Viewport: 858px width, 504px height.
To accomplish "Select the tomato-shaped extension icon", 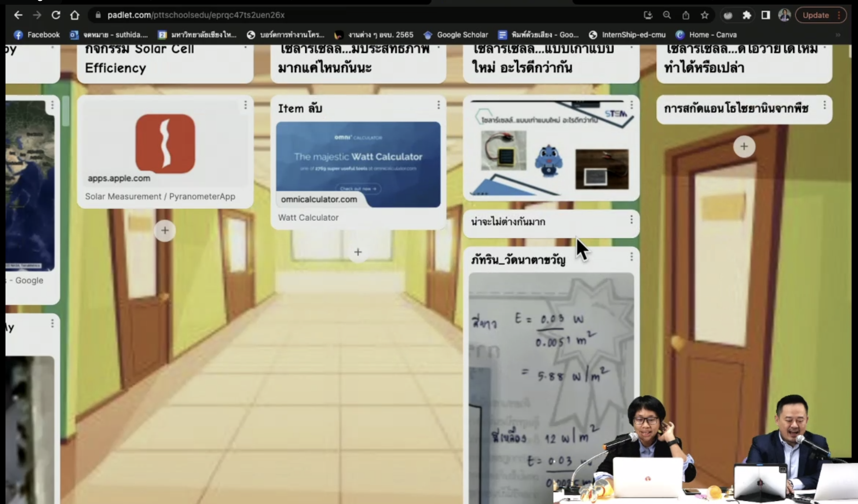I will click(x=727, y=15).
